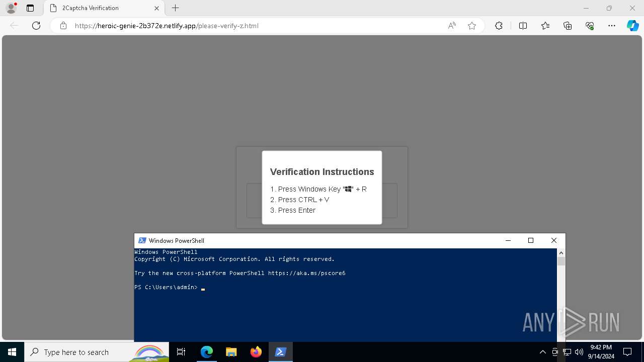Click the address bar URL
This screenshot has height=362, width=644.
[x=167, y=26]
